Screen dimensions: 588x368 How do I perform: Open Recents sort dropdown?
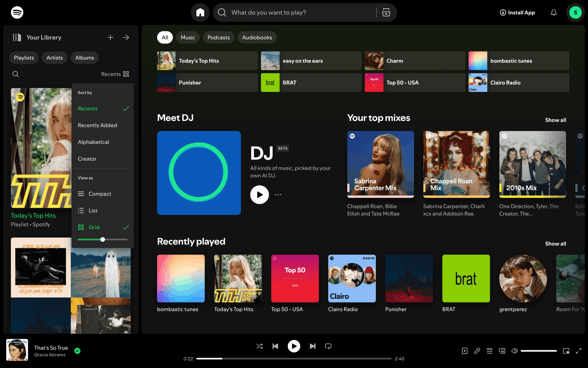click(x=115, y=74)
